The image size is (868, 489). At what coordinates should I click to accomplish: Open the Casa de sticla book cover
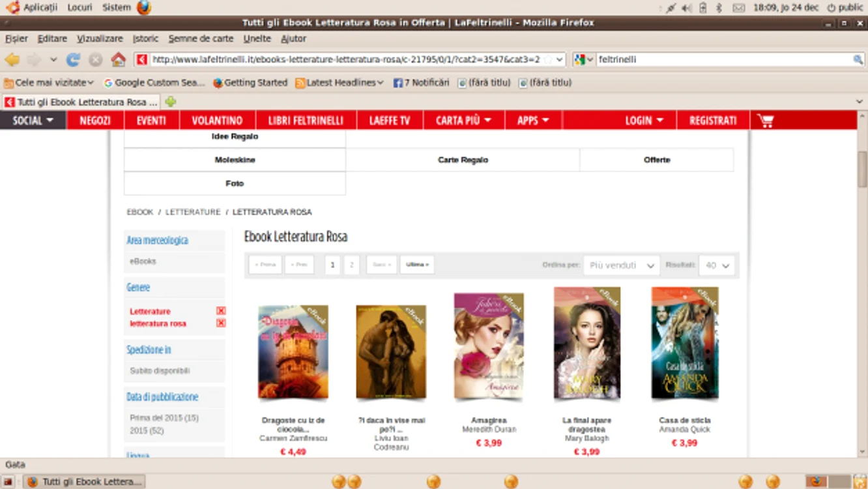(685, 344)
